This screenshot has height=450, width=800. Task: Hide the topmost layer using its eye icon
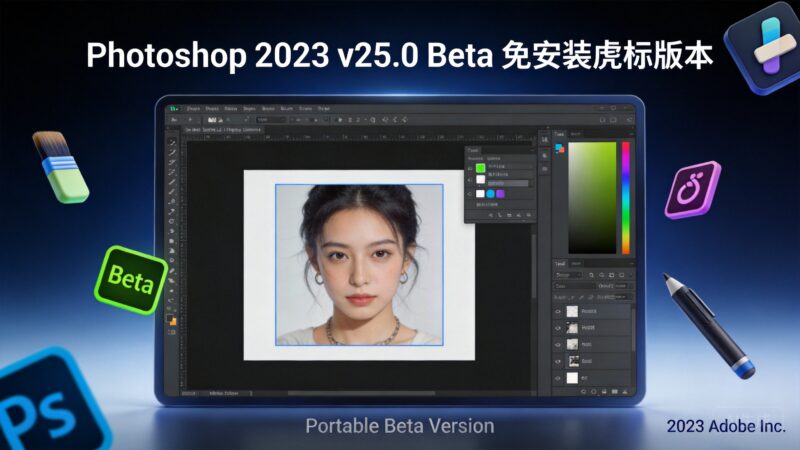pos(558,311)
